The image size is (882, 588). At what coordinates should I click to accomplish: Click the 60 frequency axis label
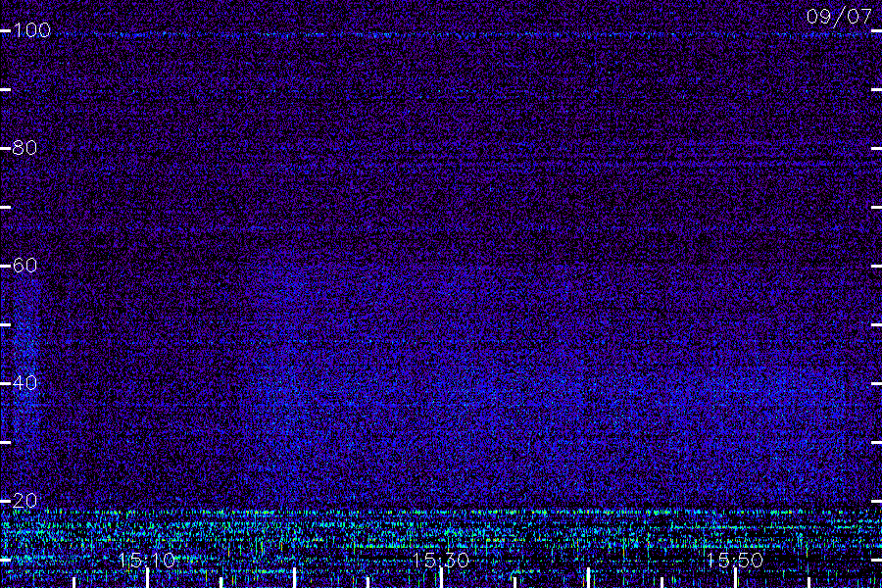point(24,266)
